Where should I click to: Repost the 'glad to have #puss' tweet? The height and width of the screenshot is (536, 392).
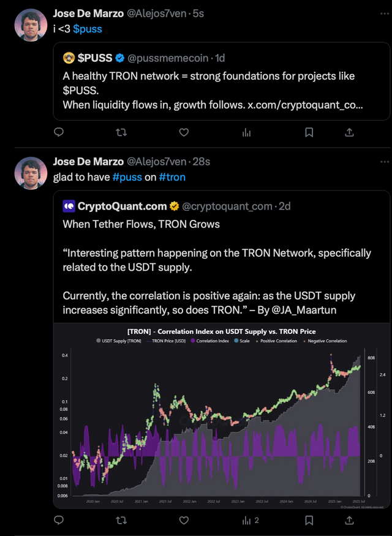click(121, 520)
